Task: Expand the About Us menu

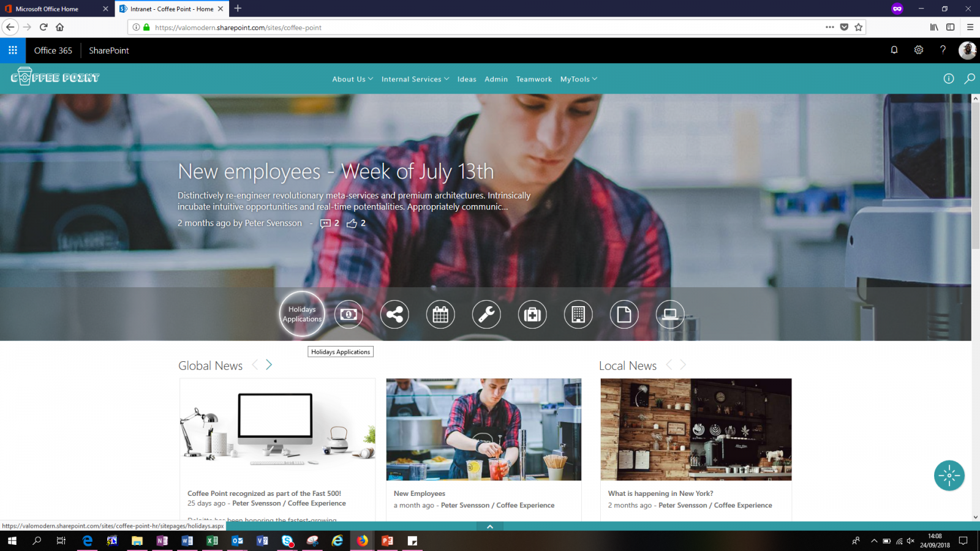Action: 353,79
